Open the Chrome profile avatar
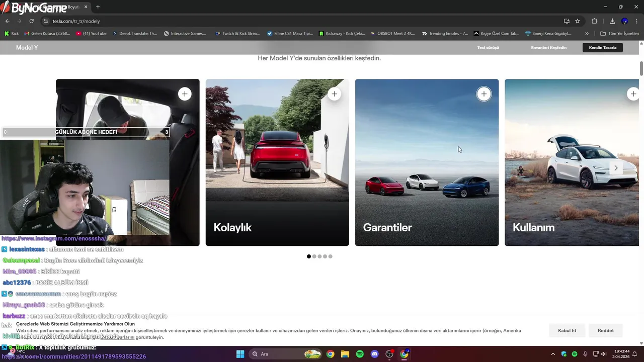The height and width of the screenshot is (362, 644). [x=624, y=21]
